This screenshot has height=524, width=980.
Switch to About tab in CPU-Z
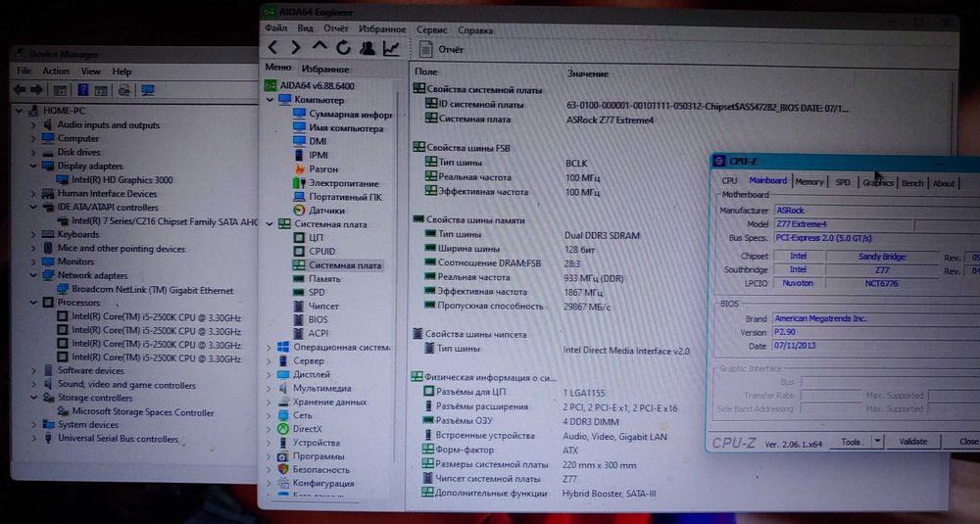coord(944,183)
